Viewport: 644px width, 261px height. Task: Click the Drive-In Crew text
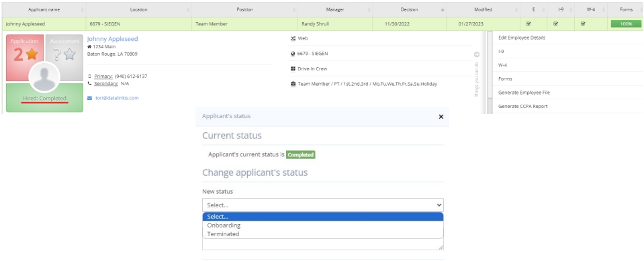pos(312,68)
